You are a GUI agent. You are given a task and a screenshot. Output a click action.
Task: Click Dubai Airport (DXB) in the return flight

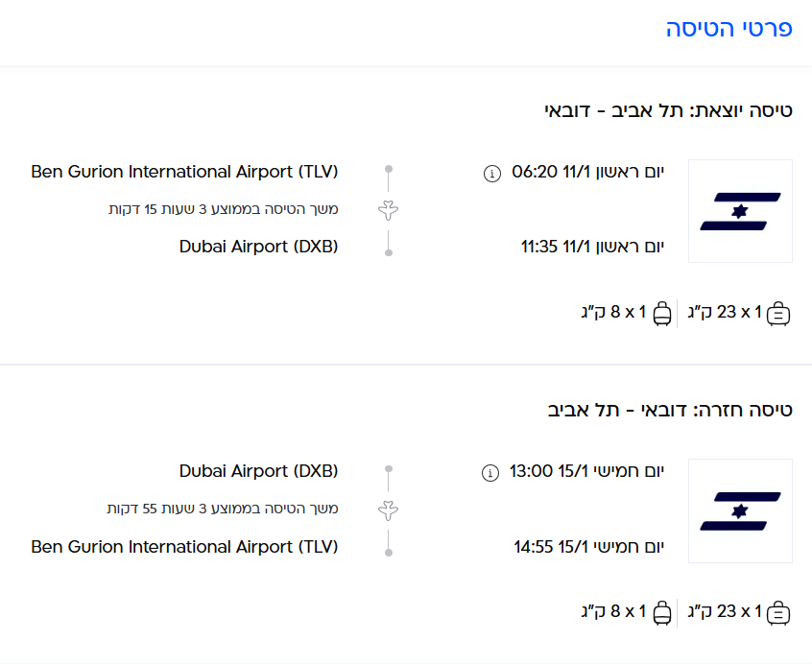point(258,471)
